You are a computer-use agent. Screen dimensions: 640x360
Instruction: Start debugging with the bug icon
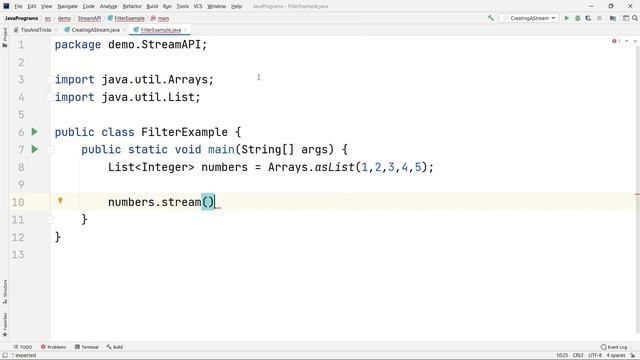(x=577, y=18)
